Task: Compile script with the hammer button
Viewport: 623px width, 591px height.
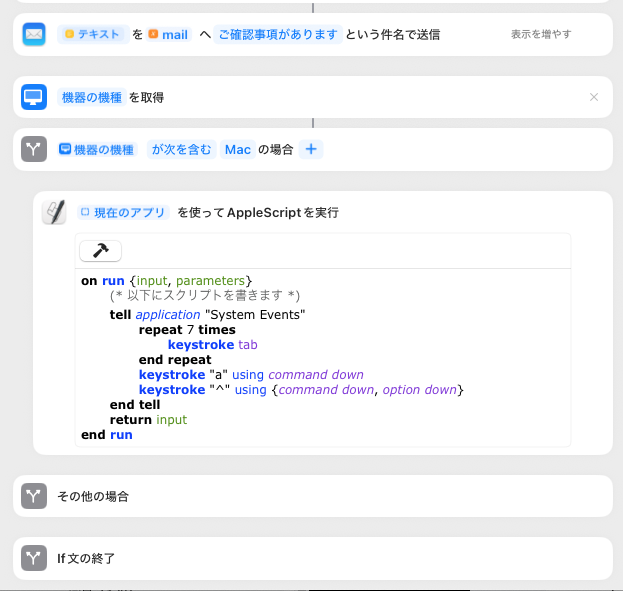Action: 101,251
